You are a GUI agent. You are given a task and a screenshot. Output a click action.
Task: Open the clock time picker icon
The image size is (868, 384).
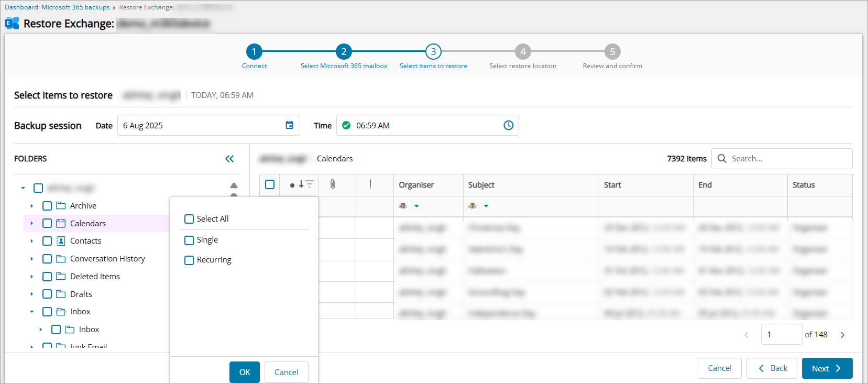pos(508,125)
